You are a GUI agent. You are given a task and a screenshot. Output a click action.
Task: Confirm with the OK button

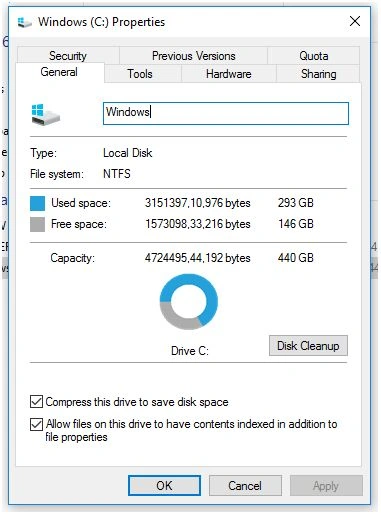point(164,486)
